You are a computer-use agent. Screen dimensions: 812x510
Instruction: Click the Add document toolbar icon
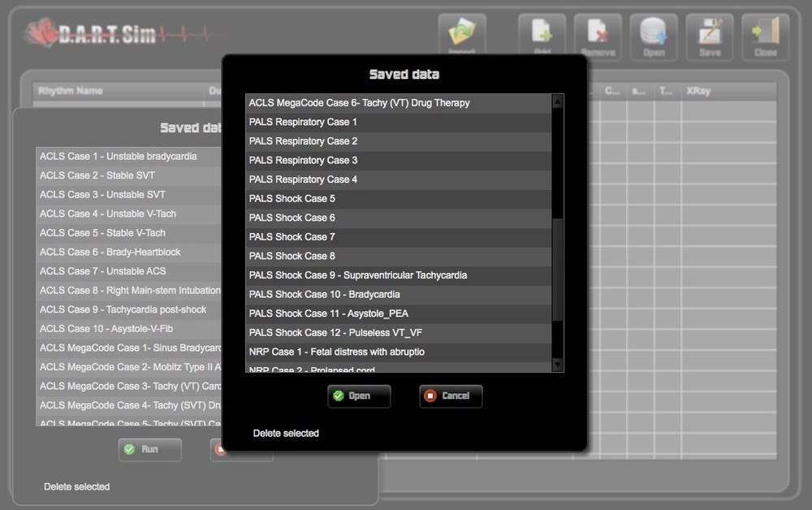point(542,34)
